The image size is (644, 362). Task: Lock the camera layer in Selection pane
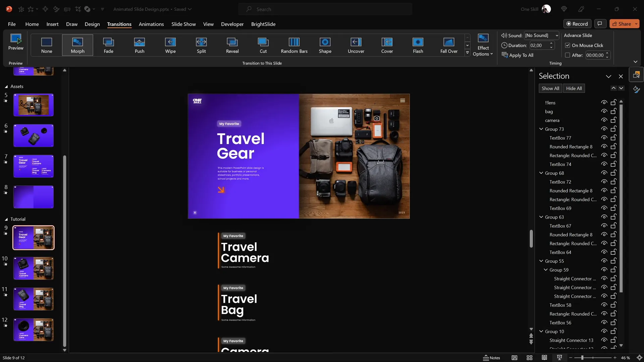pos(613,120)
